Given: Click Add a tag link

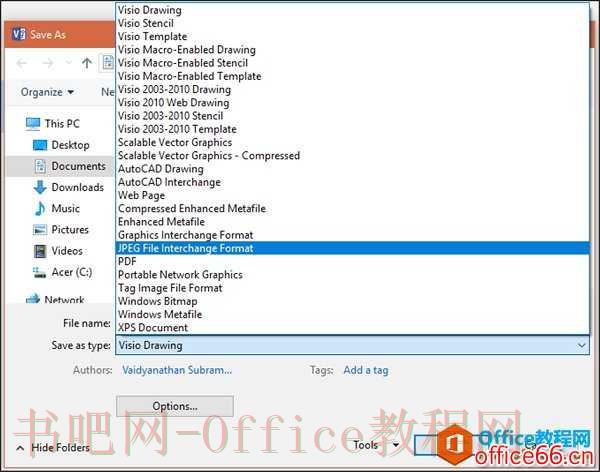Looking at the screenshot, I should click(366, 370).
